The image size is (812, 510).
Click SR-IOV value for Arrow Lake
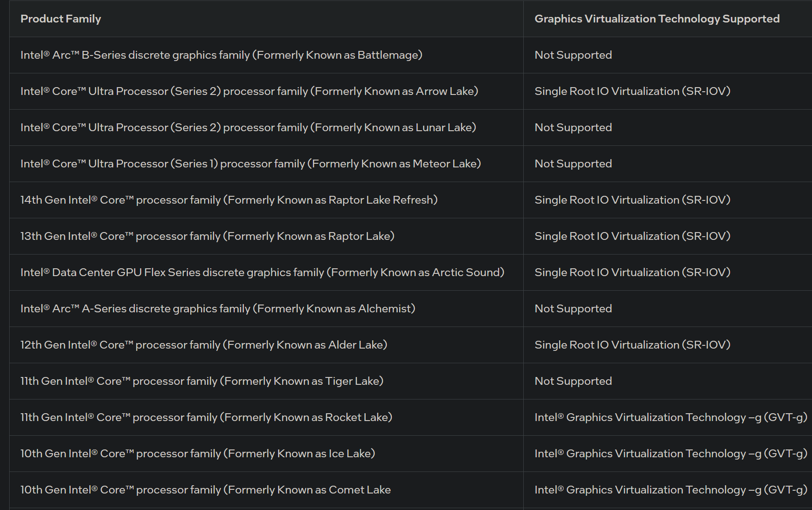point(632,91)
